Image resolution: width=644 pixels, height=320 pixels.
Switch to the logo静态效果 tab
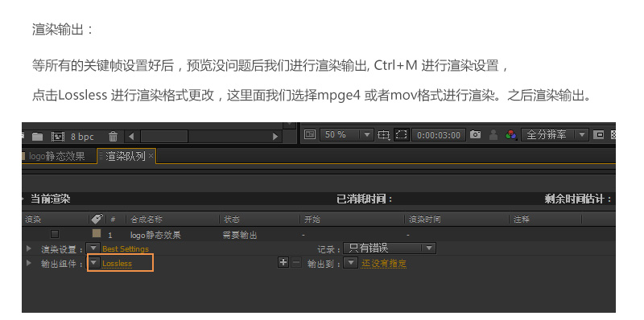[56, 156]
